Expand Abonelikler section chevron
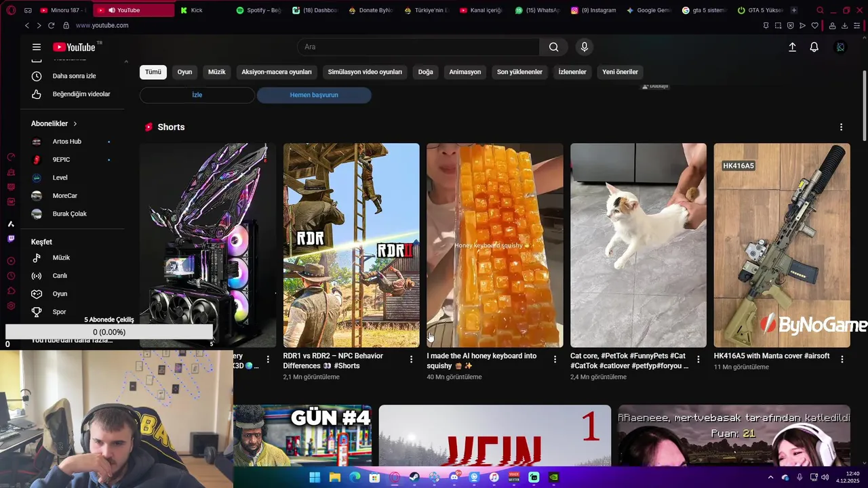Screen dimensions: 868x488 pyautogui.click(x=75, y=124)
